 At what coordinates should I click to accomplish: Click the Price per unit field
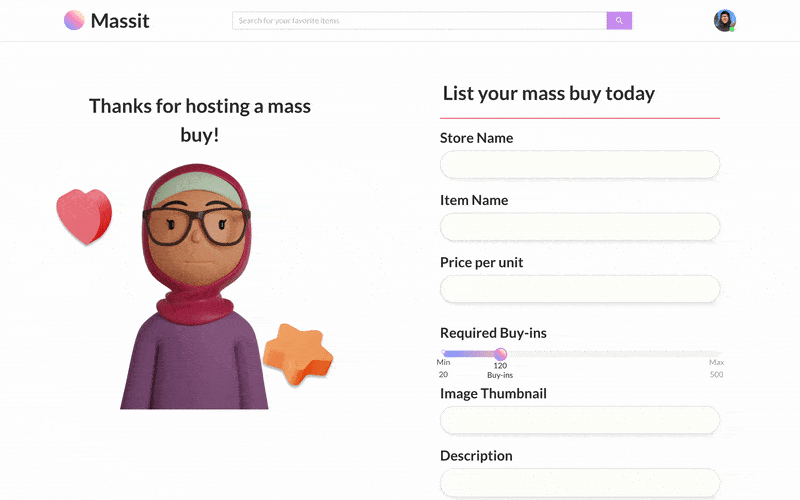click(x=580, y=289)
